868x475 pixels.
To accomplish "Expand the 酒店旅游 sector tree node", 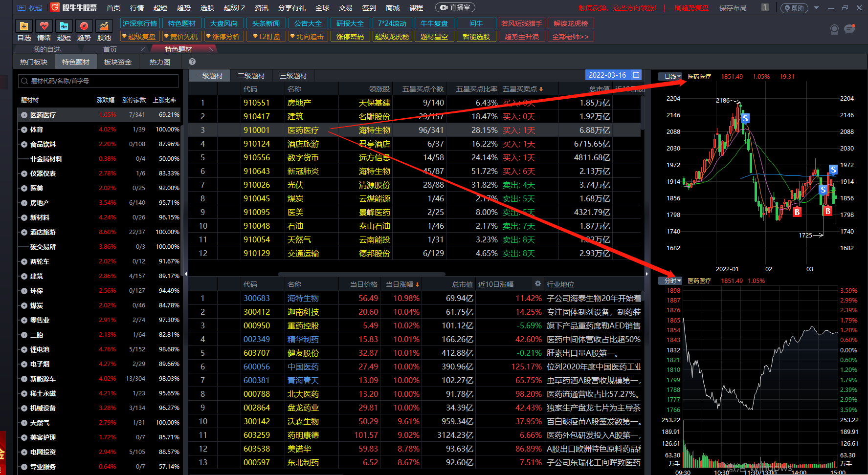I will 24,232.
